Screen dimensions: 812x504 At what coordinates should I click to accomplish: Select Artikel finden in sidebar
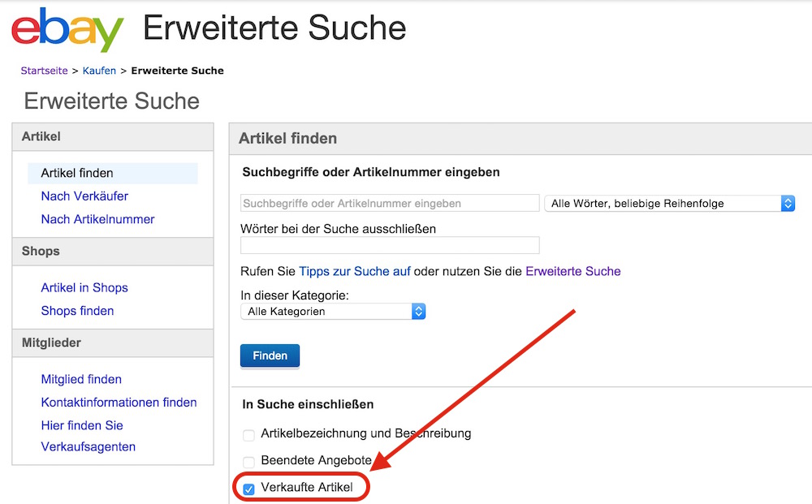tap(113, 174)
